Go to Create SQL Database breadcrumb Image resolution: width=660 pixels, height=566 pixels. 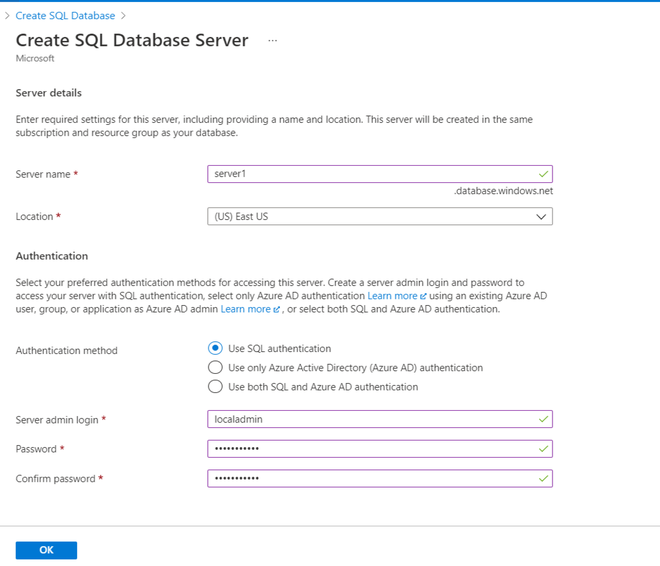click(65, 16)
